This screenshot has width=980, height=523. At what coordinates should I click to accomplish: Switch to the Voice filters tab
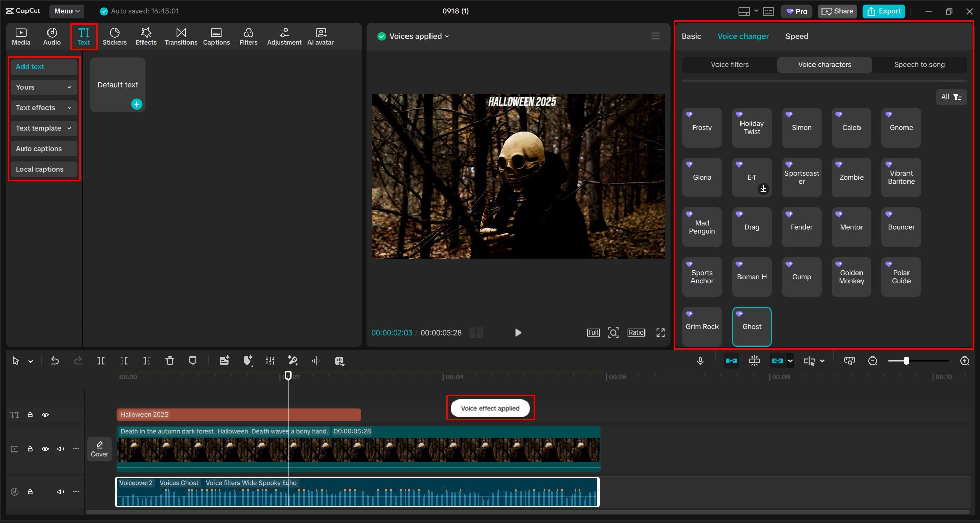click(729, 64)
